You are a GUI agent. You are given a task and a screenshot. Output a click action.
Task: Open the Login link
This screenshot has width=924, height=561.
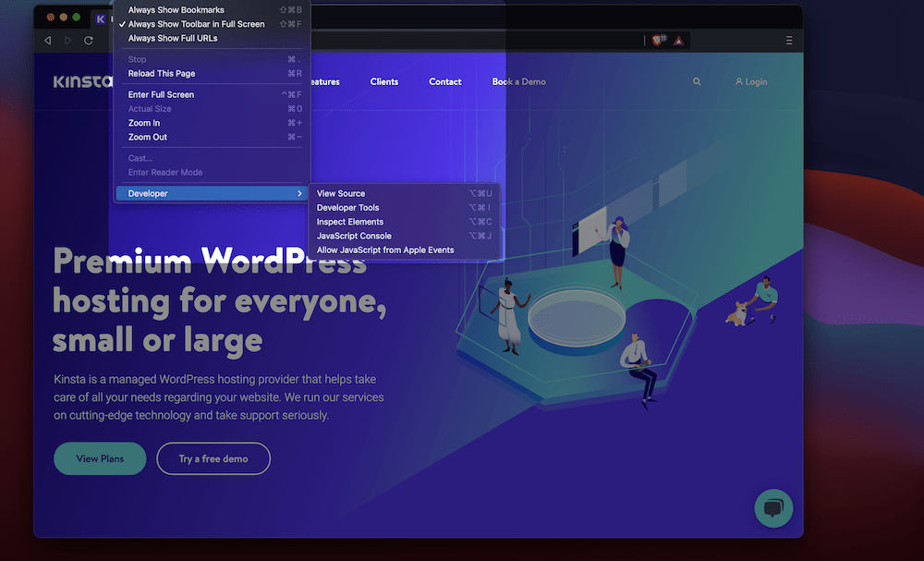(x=751, y=82)
